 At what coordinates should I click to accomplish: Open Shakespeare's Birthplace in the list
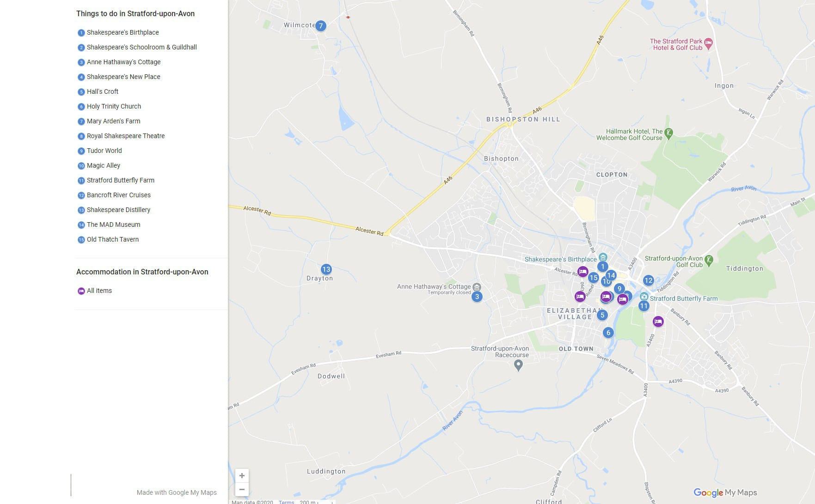(x=123, y=32)
